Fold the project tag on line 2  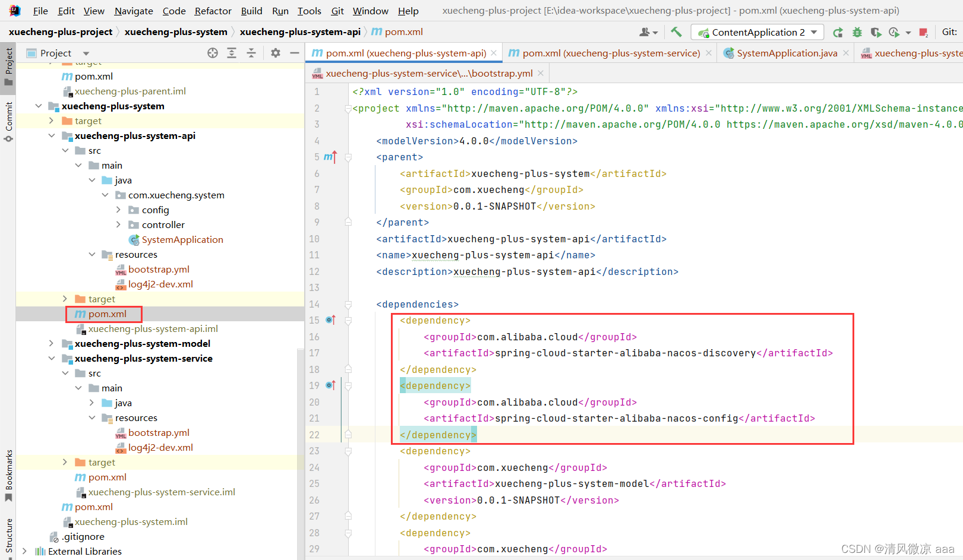[348, 109]
